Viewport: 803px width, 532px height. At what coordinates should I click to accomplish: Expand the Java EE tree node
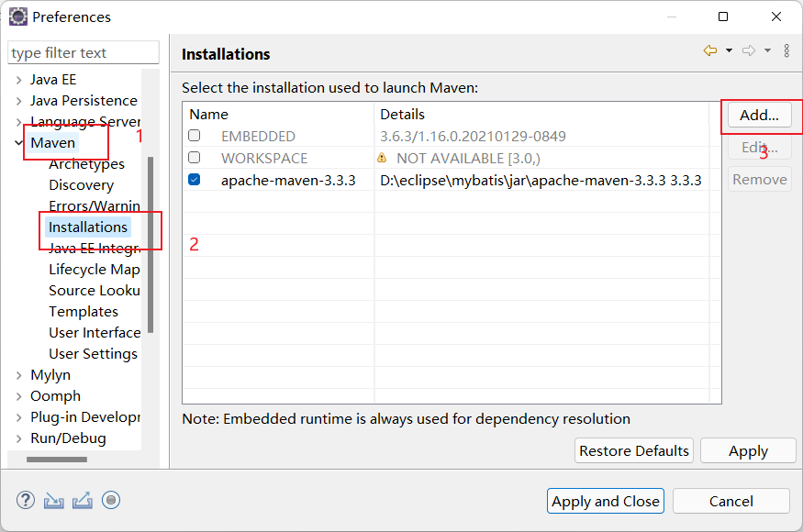coord(18,80)
